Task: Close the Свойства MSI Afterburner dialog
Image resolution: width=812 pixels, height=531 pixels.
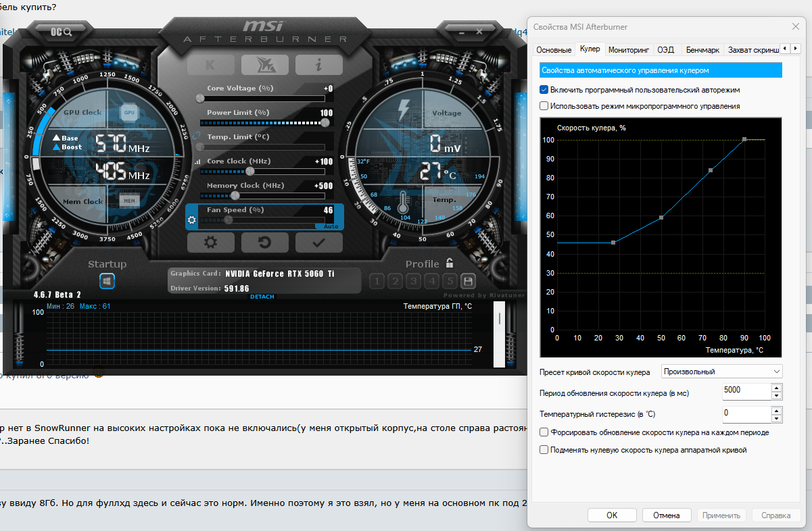Action: [x=794, y=26]
